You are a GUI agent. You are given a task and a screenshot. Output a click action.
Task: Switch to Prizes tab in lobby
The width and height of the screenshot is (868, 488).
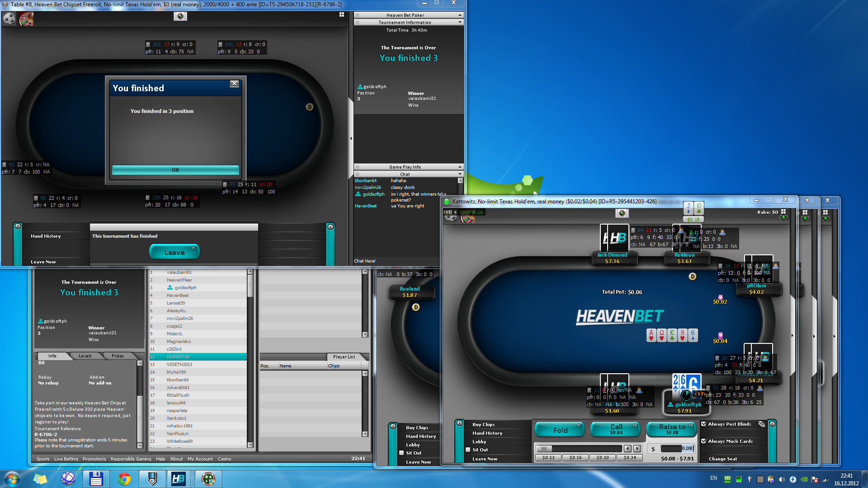pos(118,356)
